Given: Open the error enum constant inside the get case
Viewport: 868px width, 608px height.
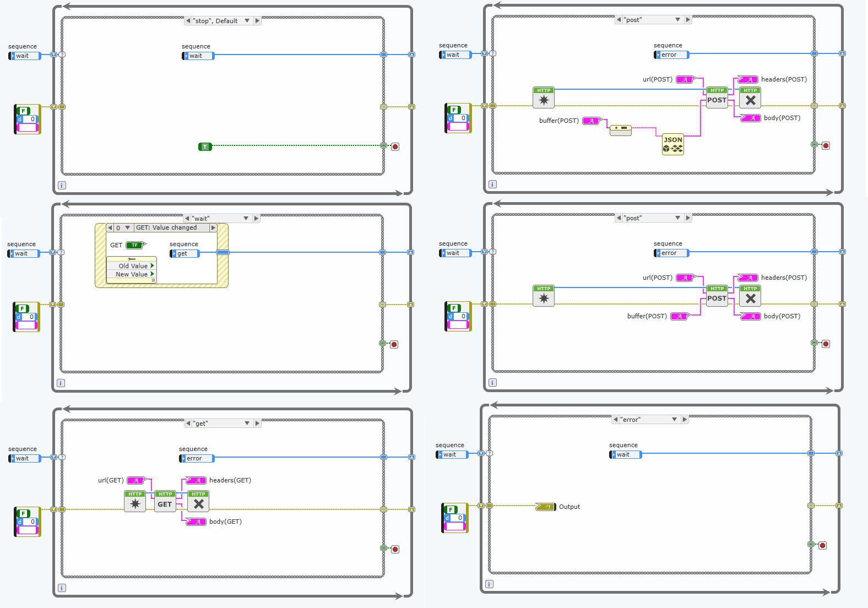Looking at the screenshot, I should tap(197, 458).
